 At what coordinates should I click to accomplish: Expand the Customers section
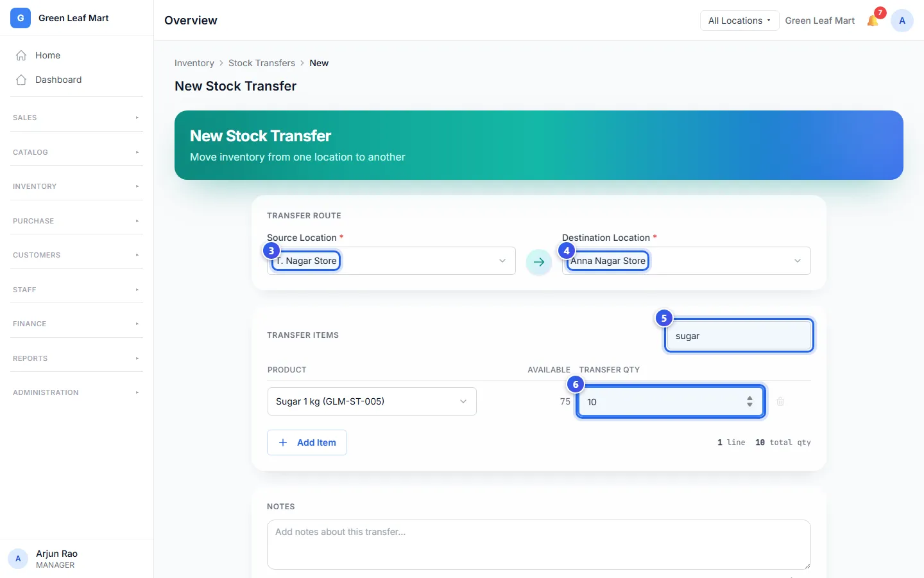(77, 255)
